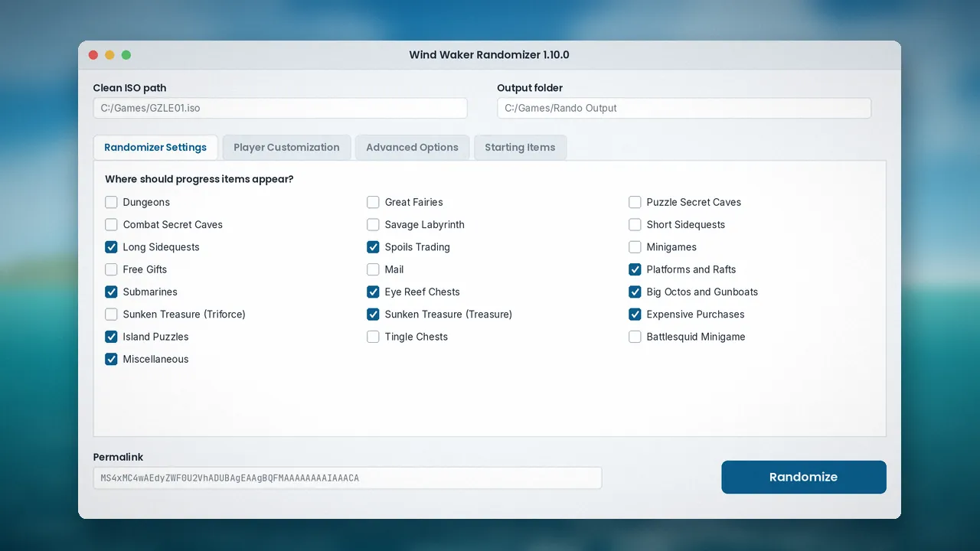Select the Permalink text field
This screenshot has width=980, height=551.
click(x=348, y=478)
